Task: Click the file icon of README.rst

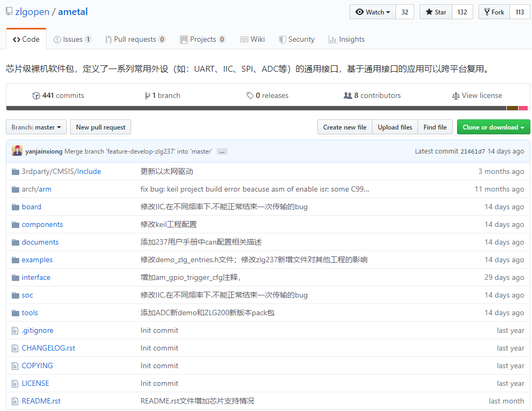Action: pyautogui.click(x=15, y=401)
